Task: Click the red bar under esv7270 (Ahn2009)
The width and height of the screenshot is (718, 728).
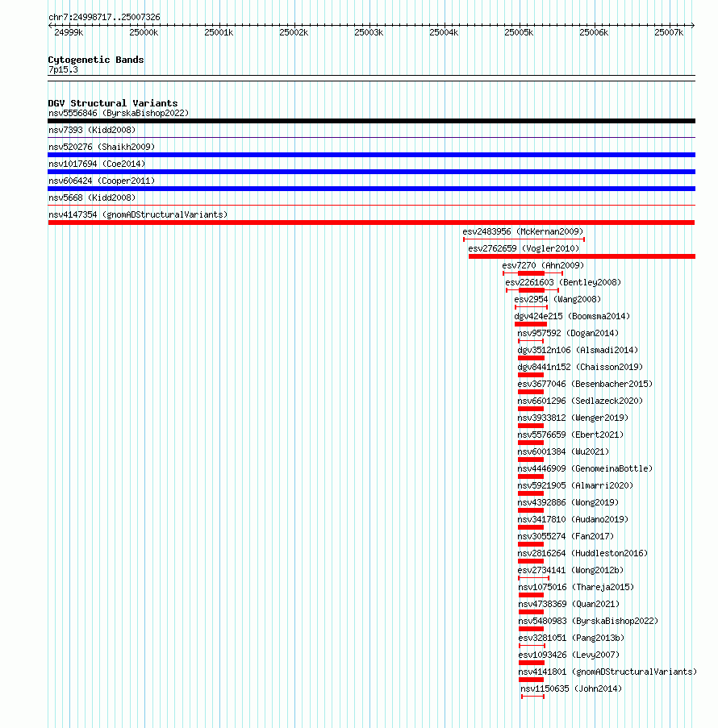Action: click(531, 273)
